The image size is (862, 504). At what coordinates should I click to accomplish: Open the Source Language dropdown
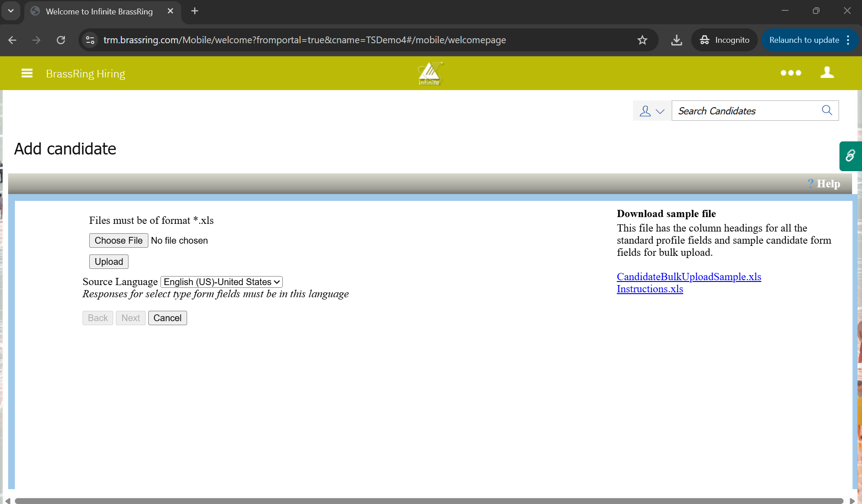(221, 282)
